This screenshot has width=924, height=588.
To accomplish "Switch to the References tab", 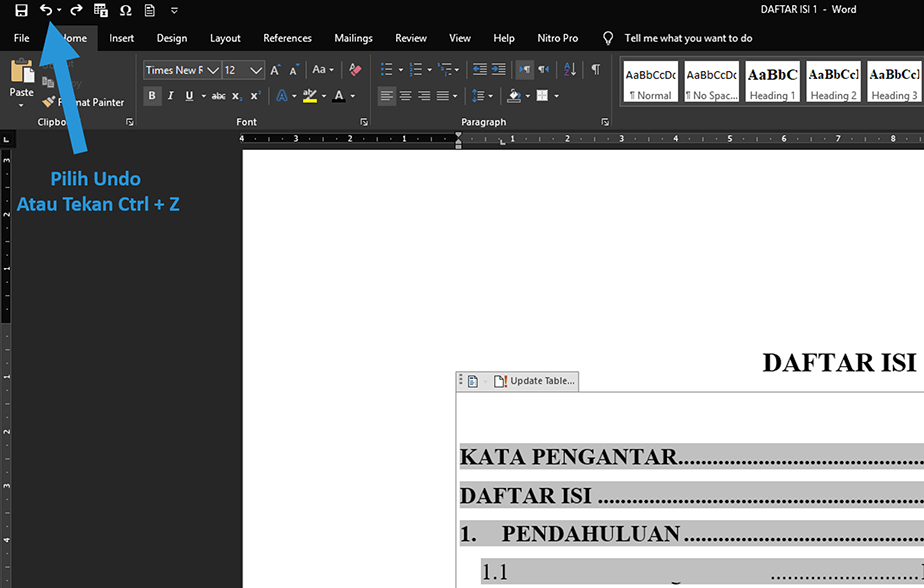I will [x=288, y=38].
